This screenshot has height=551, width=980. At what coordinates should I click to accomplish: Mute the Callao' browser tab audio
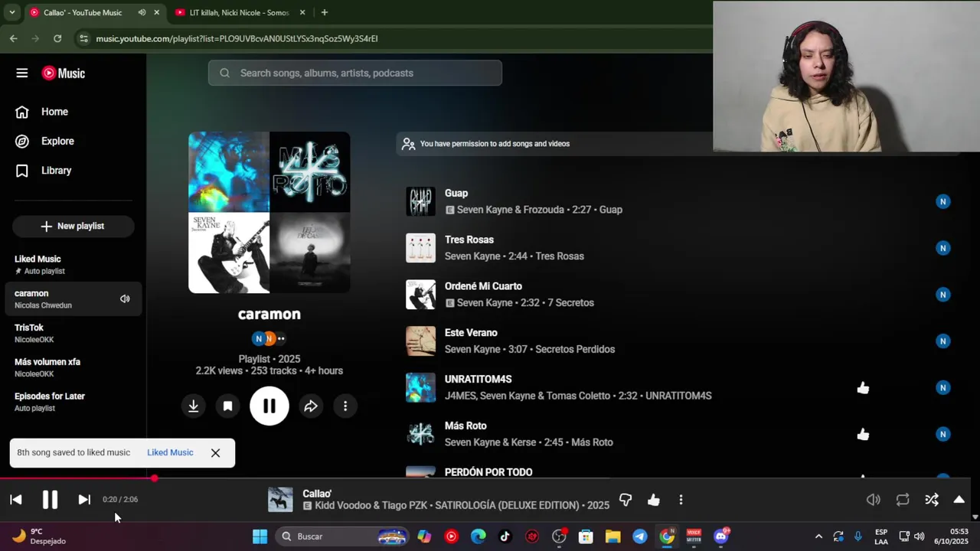pyautogui.click(x=142, y=12)
